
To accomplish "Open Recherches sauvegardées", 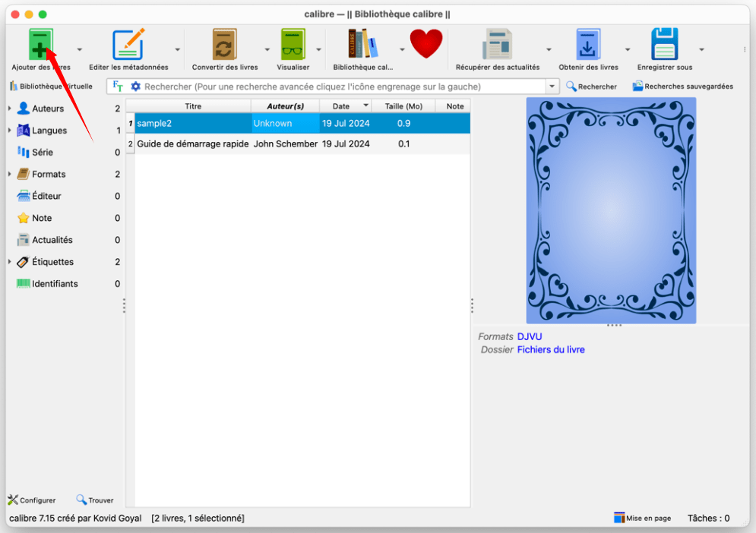I will 682,87.
